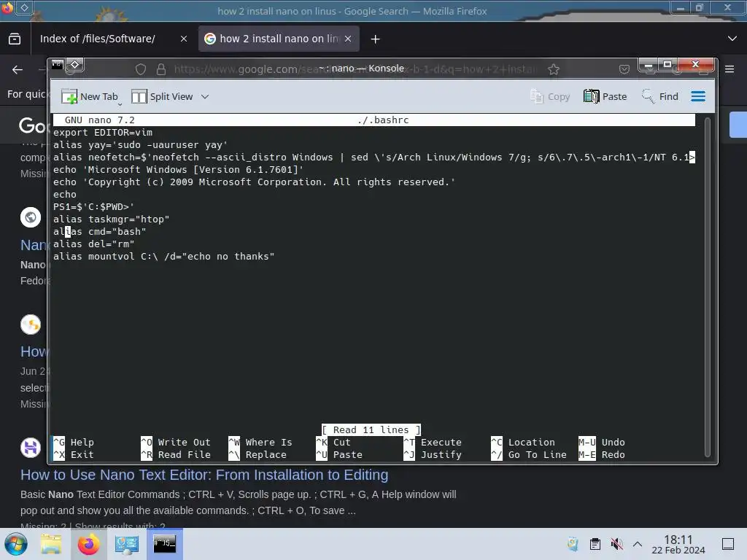Click the alias neofetch line in nano
This screenshot has height=560, width=747.
click(x=374, y=157)
